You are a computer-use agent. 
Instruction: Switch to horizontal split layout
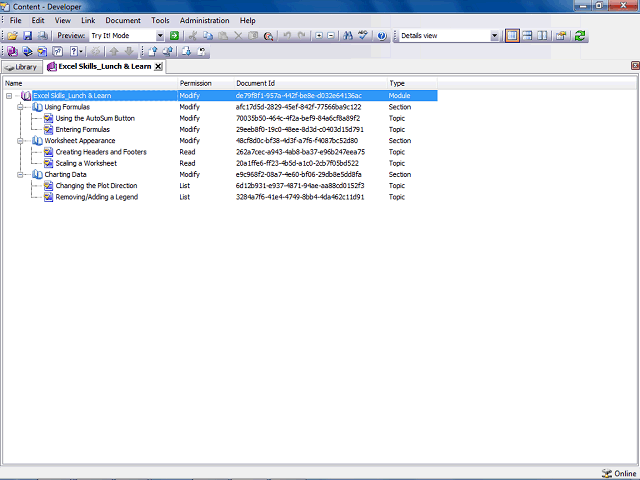[x=527, y=36]
